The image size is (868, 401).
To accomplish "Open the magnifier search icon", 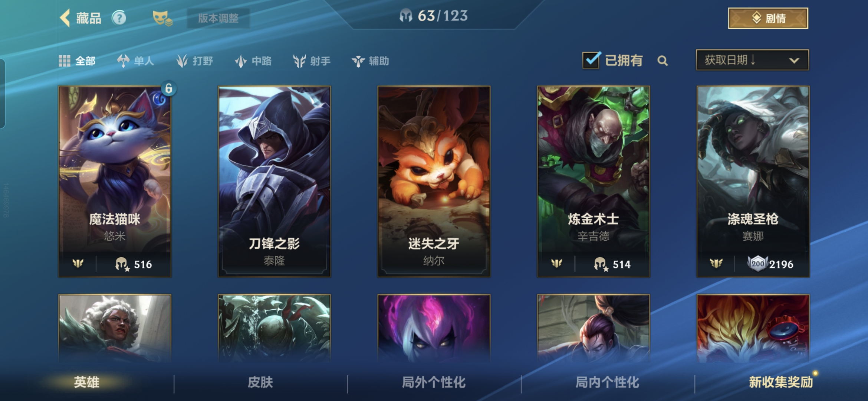I will click(662, 61).
